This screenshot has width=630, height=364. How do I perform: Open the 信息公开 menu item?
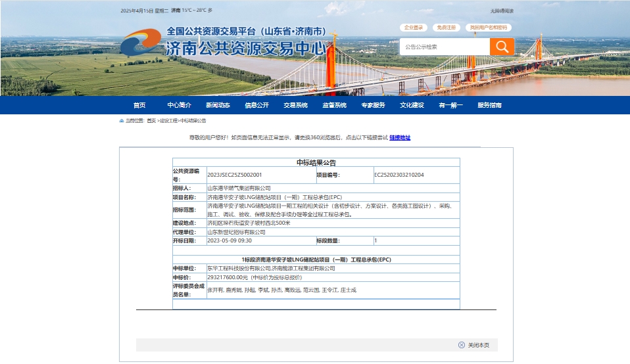point(256,105)
